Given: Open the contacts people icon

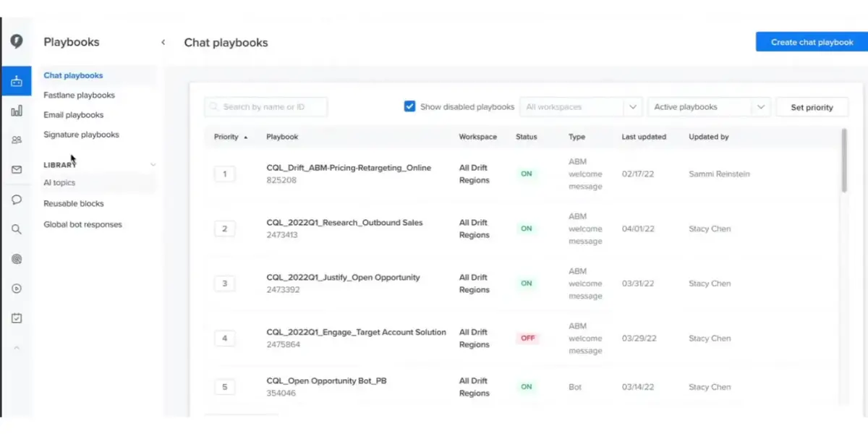Looking at the screenshot, I should pyautogui.click(x=17, y=140).
